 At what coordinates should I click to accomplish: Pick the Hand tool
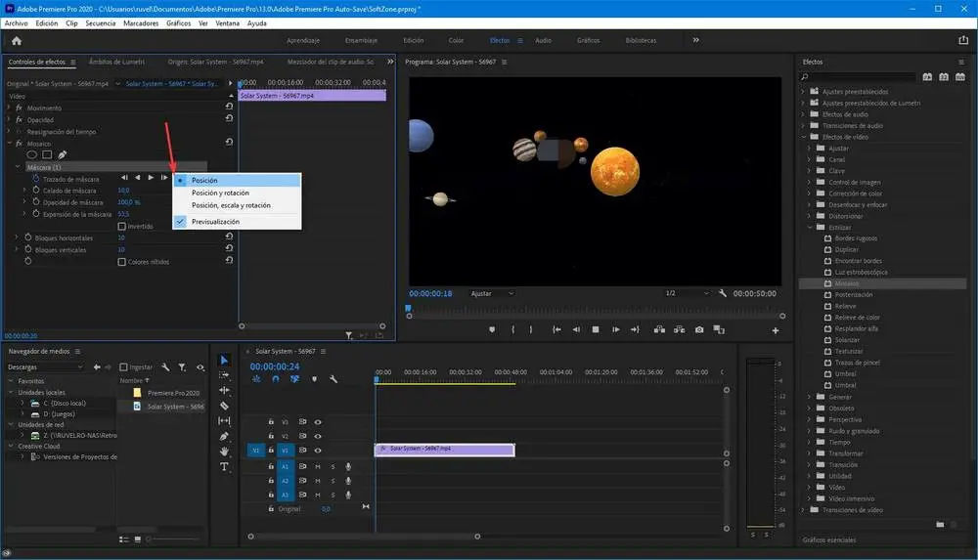click(x=224, y=452)
